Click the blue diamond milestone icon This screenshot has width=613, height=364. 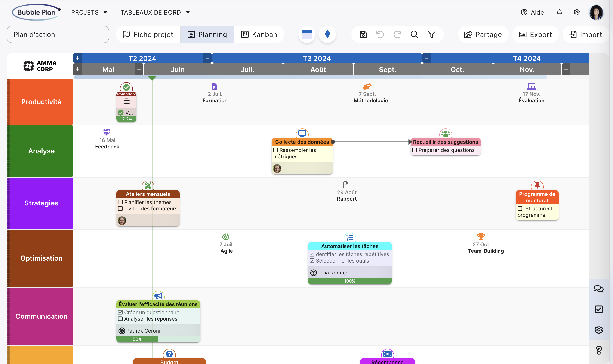point(327,34)
